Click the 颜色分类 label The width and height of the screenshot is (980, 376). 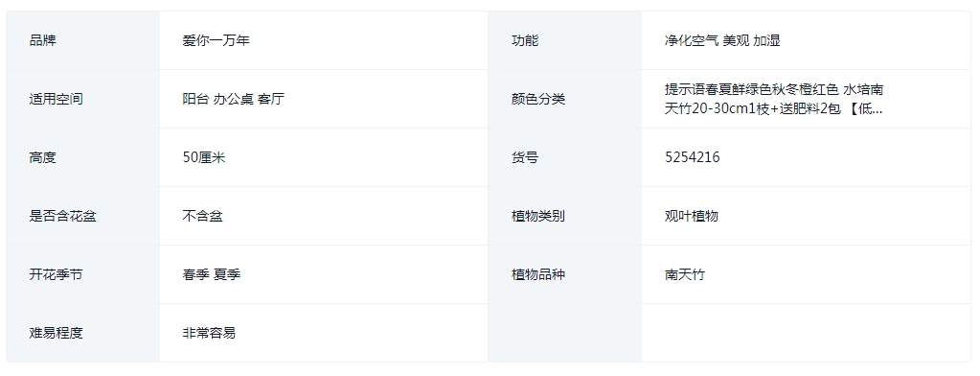tap(538, 99)
